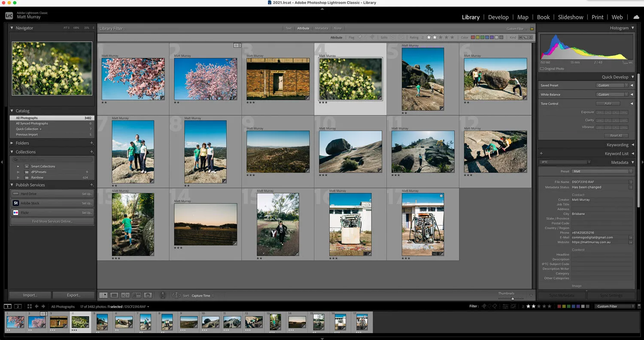Screen dimensions: 644x340
Task: Click the Import button
Action: [x=30, y=295]
